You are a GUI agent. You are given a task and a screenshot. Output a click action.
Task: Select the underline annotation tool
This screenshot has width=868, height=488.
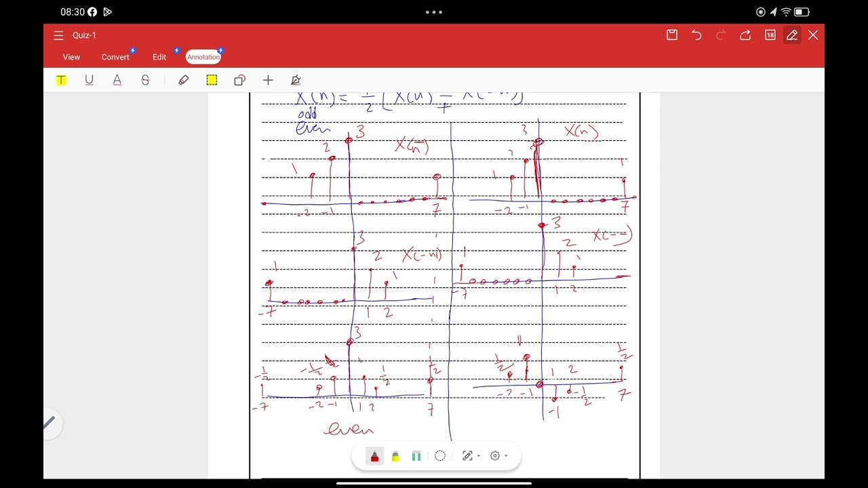coord(89,80)
